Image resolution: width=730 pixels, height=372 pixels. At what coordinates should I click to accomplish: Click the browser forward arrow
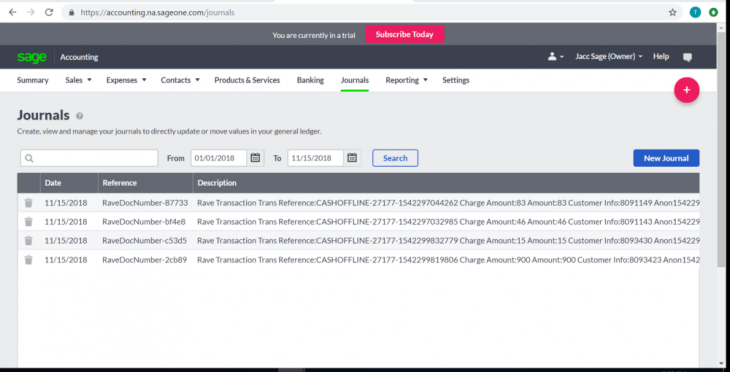tap(31, 13)
